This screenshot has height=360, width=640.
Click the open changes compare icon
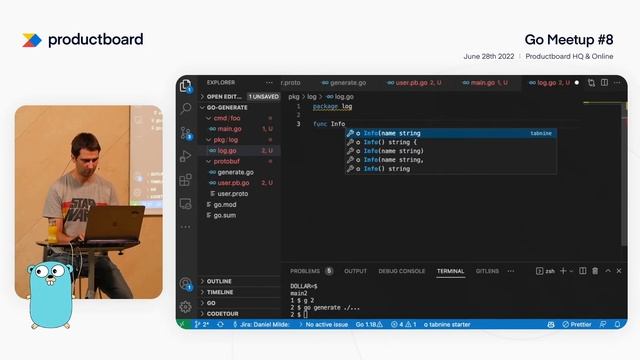591,82
